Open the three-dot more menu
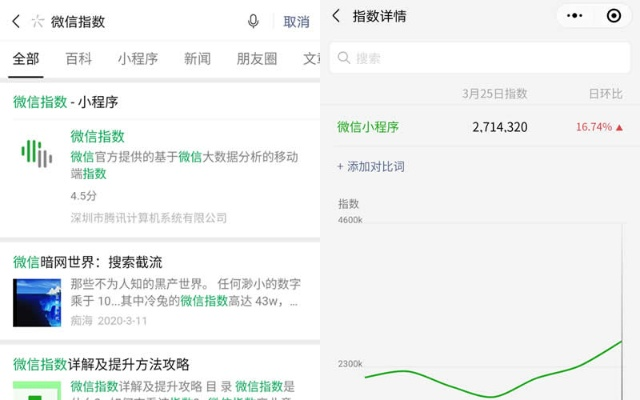This screenshot has width=640, height=400. pyautogui.click(x=574, y=16)
